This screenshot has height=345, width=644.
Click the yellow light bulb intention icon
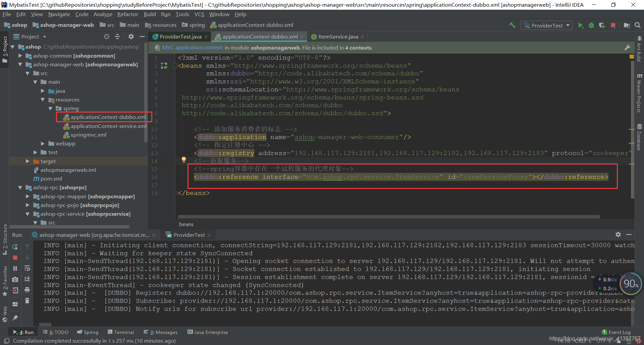(183, 159)
